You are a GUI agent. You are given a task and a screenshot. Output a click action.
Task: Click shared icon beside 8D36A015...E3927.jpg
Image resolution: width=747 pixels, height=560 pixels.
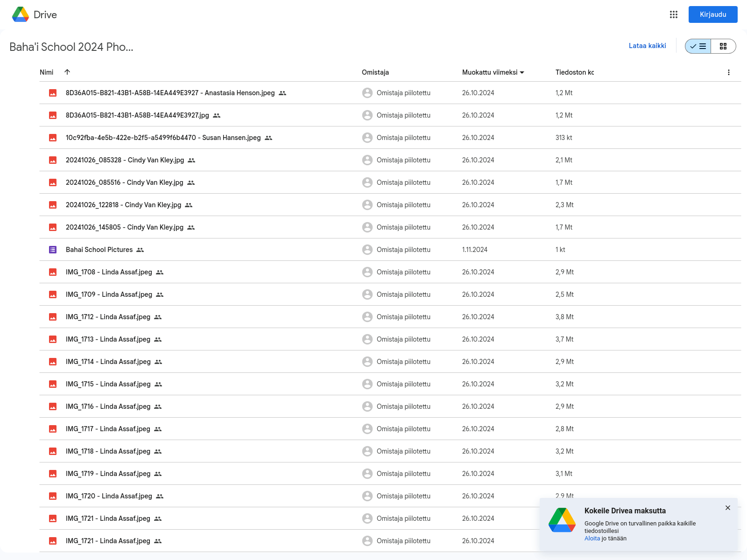point(217,115)
